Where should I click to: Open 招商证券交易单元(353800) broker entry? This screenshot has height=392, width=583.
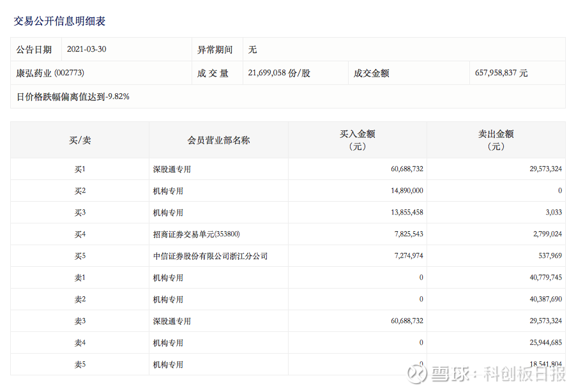click(196, 234)
